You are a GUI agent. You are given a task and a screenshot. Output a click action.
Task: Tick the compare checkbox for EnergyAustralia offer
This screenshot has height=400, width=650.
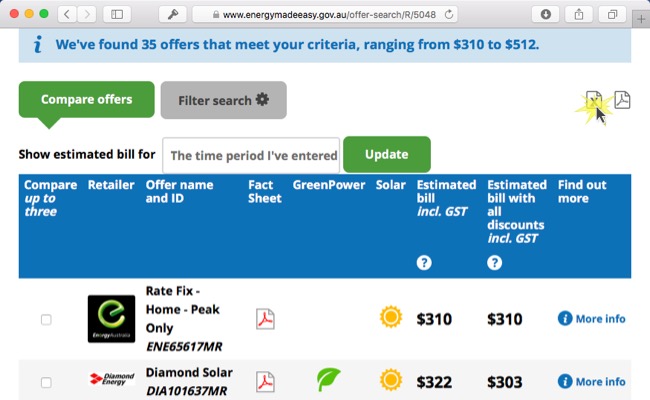click(x=46, y=320)
